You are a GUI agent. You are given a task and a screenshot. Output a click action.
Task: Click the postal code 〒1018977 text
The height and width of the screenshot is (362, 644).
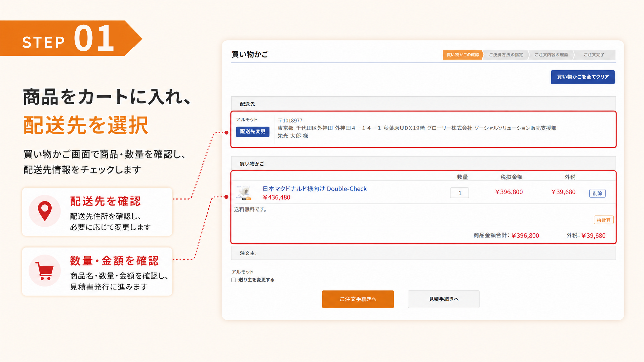(290, 121)
